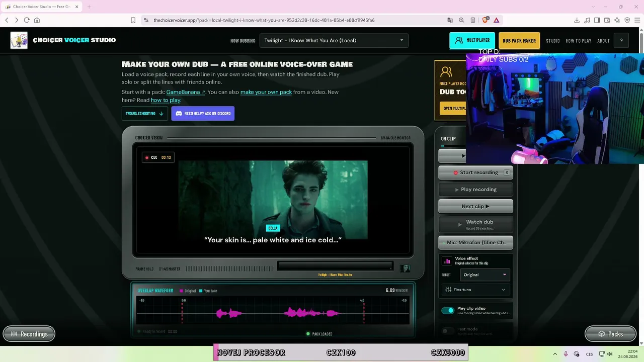Open browser downloads
The image size is (644, 362).
(577, 20)
